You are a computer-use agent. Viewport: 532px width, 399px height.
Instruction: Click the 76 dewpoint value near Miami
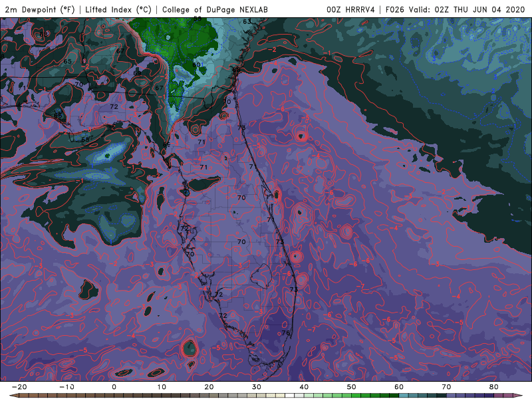point(286,333)
